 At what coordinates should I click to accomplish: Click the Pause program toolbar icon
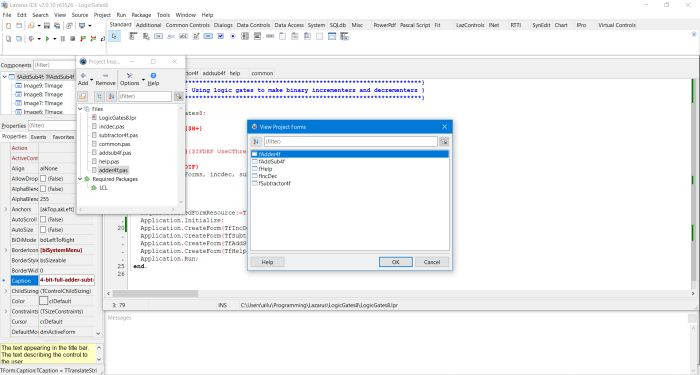pyautogui.click(x=62, y=39)
